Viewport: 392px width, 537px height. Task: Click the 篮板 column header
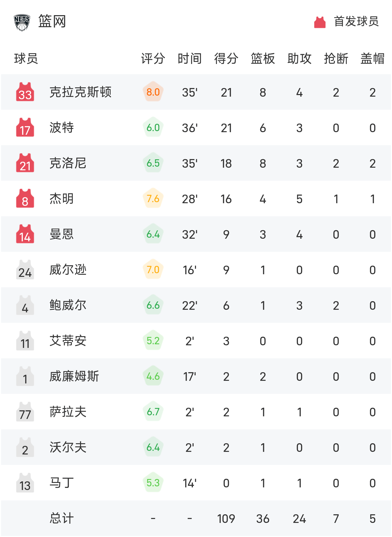pyautogui.click(x=263, y=59)
